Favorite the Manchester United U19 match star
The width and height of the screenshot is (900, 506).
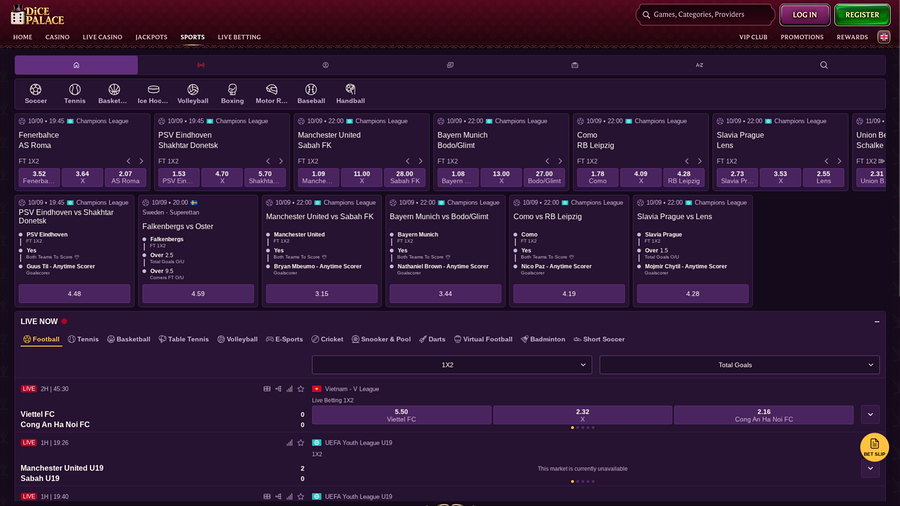(x=301, y=443)
